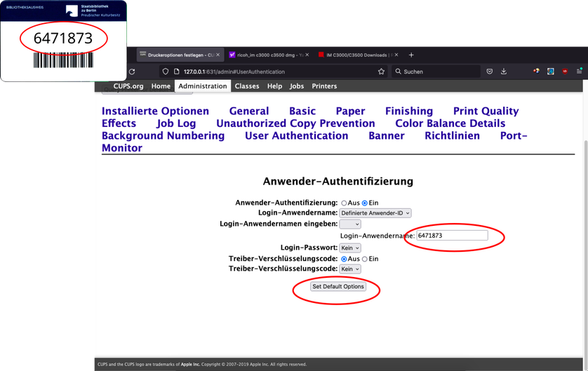Bookmark this page with the star icon
The height and width of the screenshot is (371, 588).
click(x=382, y=72)
